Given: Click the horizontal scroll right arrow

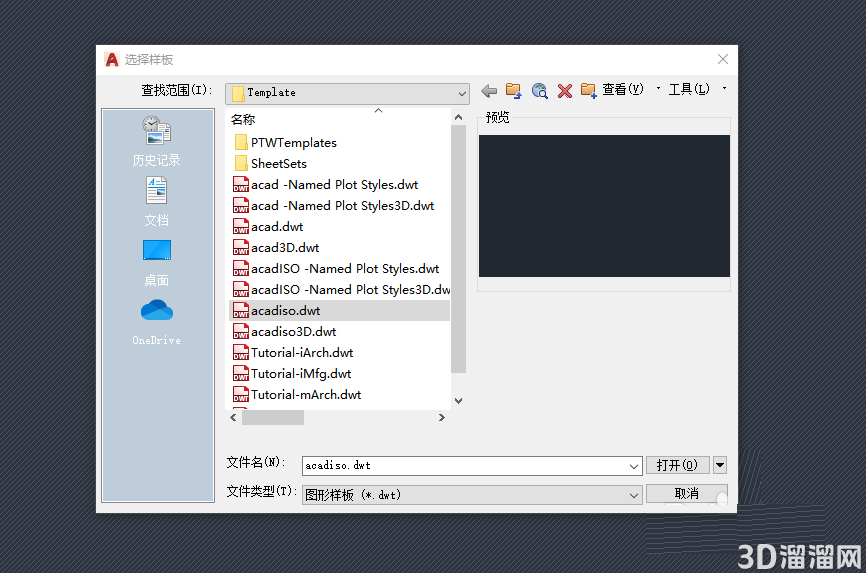Looking at the screenshot, I should [441, 418].
